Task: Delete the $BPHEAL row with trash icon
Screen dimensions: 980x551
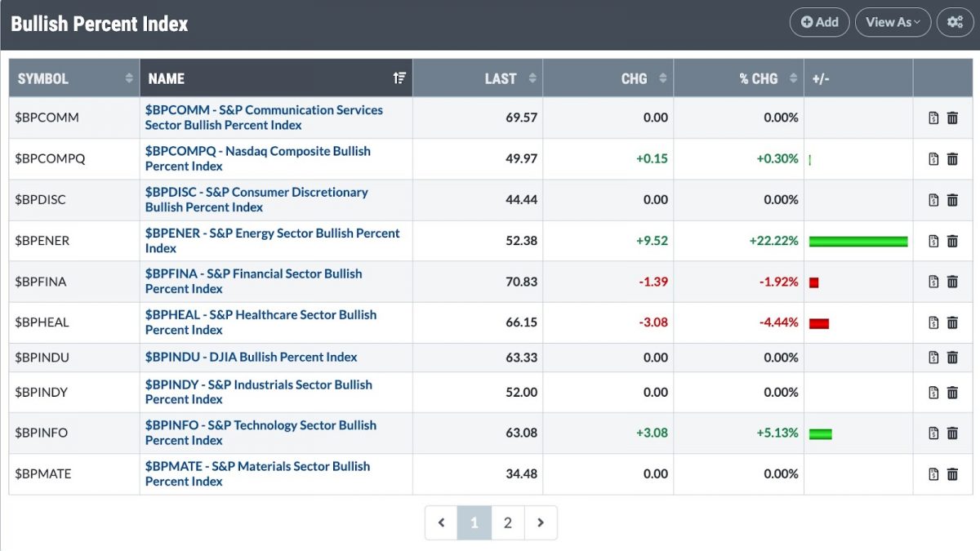Action: tap(952, 322)
